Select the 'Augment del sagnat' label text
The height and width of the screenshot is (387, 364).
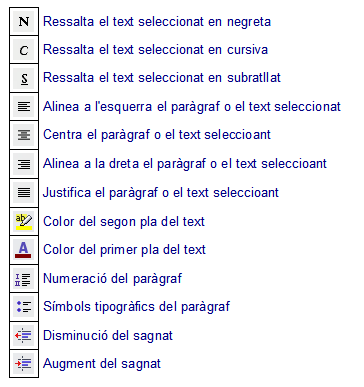[102, 364]
